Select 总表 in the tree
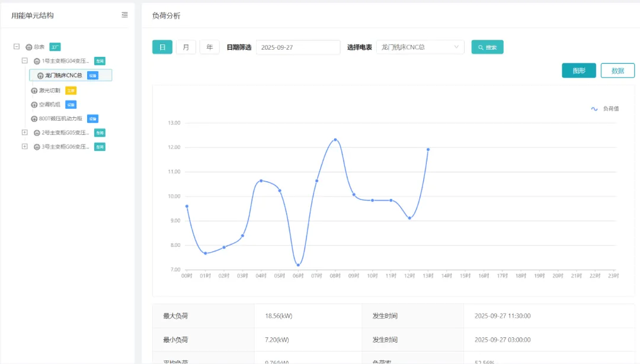The height and width of the screenshot is (364, 640). [x=39, y=47]
